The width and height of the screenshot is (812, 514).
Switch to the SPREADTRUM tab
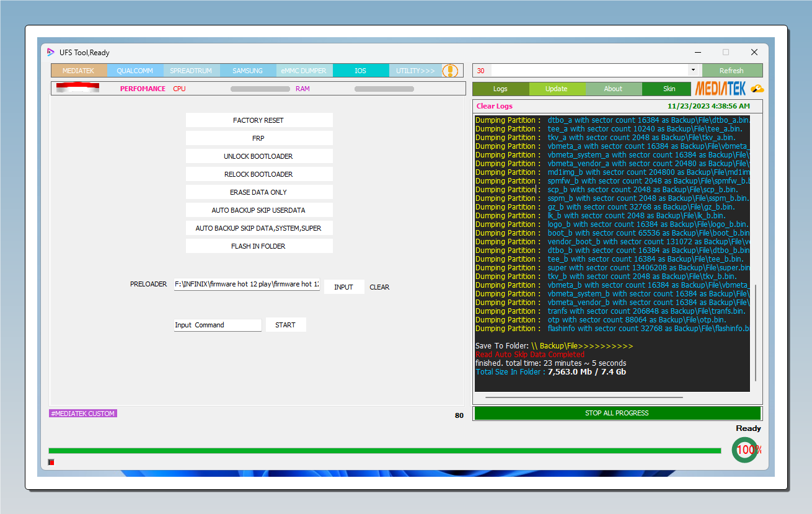coord(192,71)
